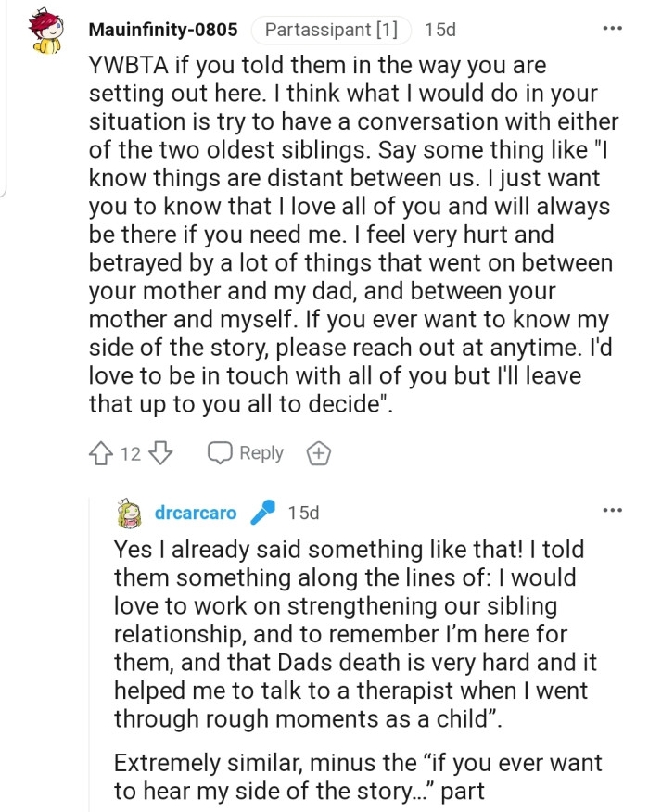Click the "Extremely similar, minus" paragraph
The image size is (649, 812).
pos(358,779)
